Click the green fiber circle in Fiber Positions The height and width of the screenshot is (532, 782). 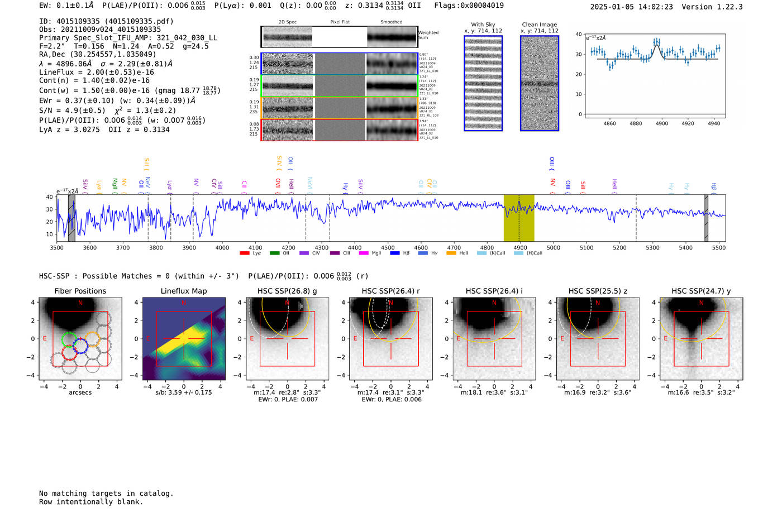(x=70, y=339)
